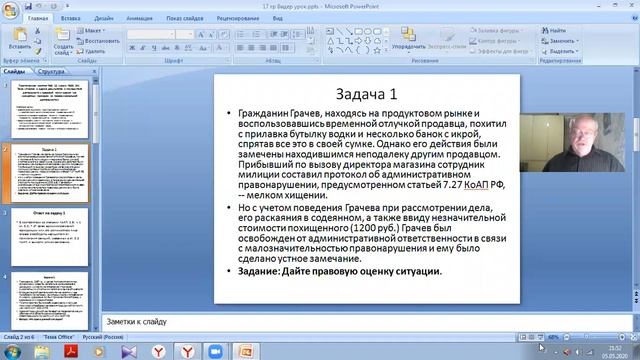Open line spacing dropdown in Абзац
Screen dimensions: 640x360
[298, 35]
